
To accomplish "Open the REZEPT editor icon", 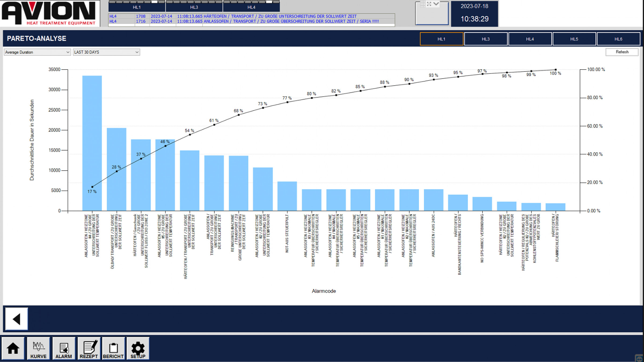I will pos(89,348).
